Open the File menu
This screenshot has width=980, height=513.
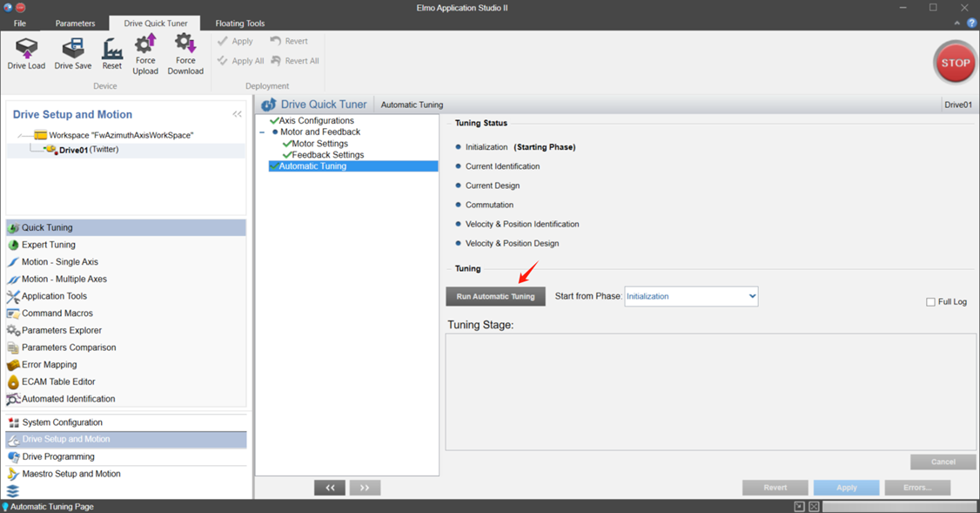pyautogui.click(x=20, y=24)
